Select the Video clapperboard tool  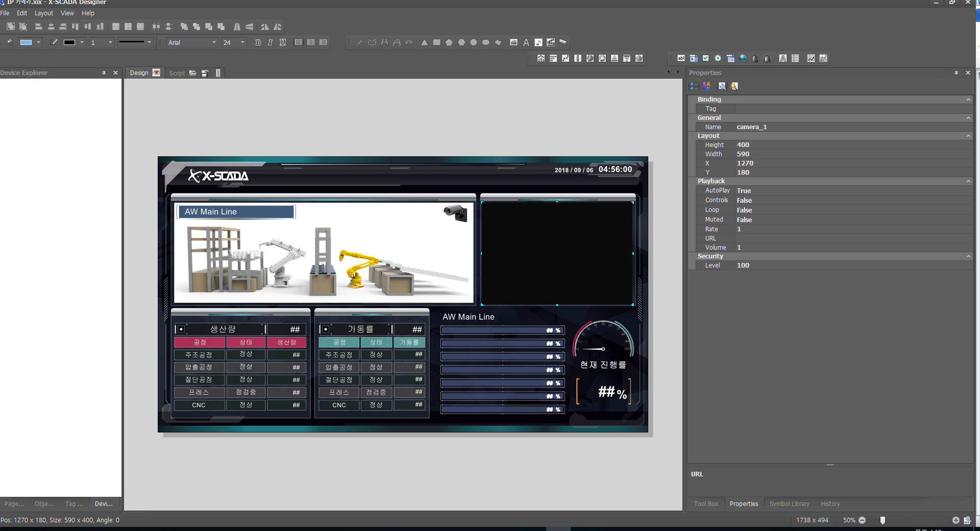pyautogui.click(x=550, y=42)
